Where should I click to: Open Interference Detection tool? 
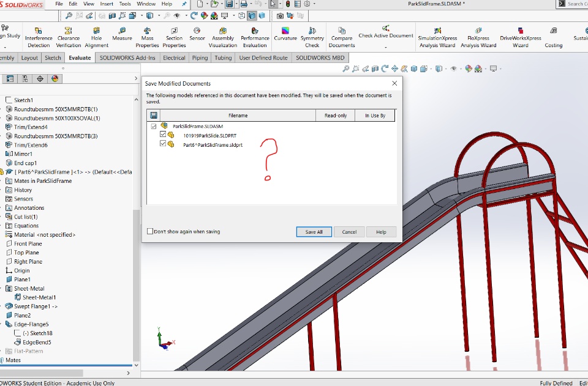(39, 37)
